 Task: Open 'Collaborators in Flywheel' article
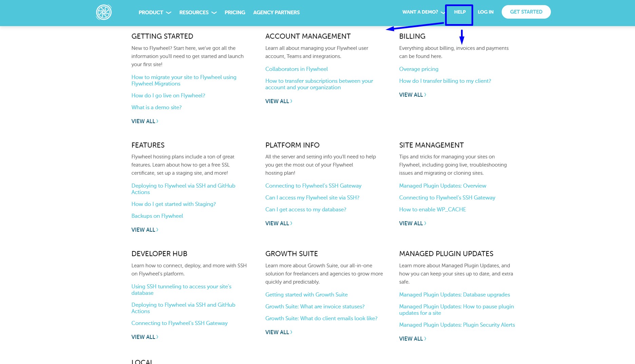click(296, 69)
